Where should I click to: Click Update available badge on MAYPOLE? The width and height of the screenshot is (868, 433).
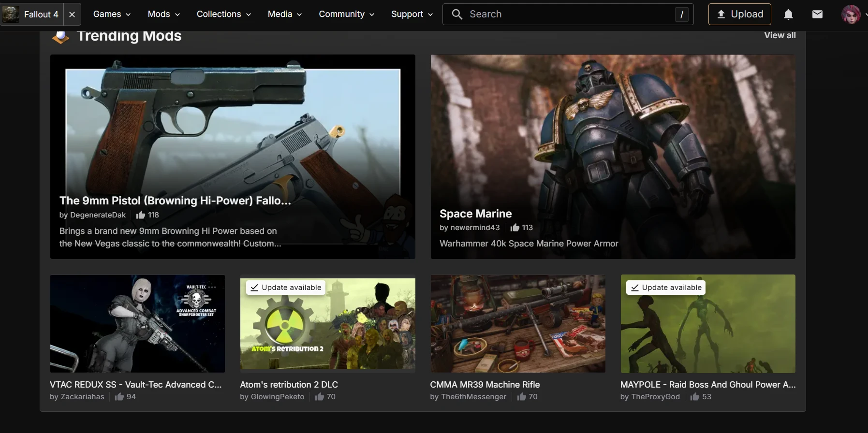pos(666,288)
